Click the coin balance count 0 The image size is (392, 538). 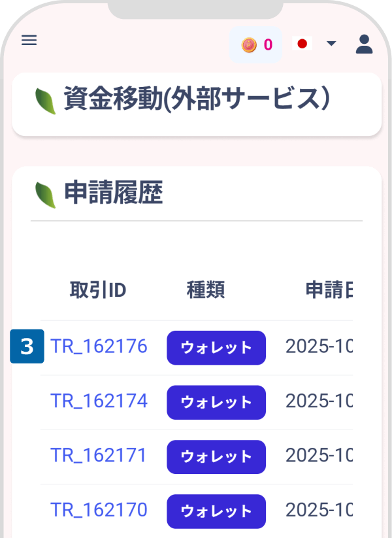[268, 44]
